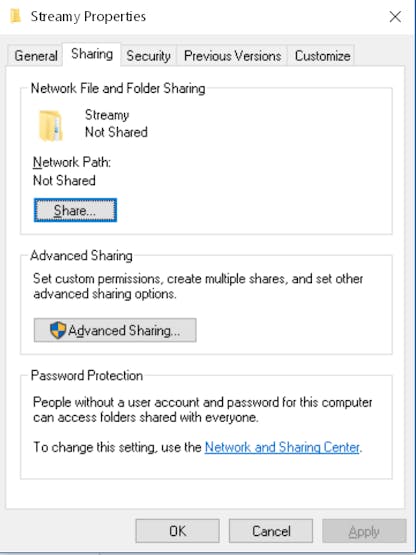Click the Not Shared text under Network Path

64,181
